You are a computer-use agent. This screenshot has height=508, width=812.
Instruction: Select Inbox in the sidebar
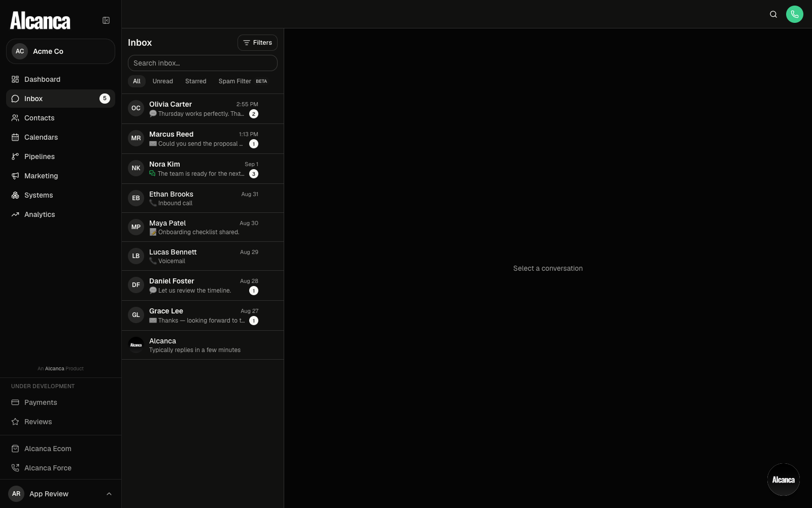pyautogui.click(x=60, y=99)
